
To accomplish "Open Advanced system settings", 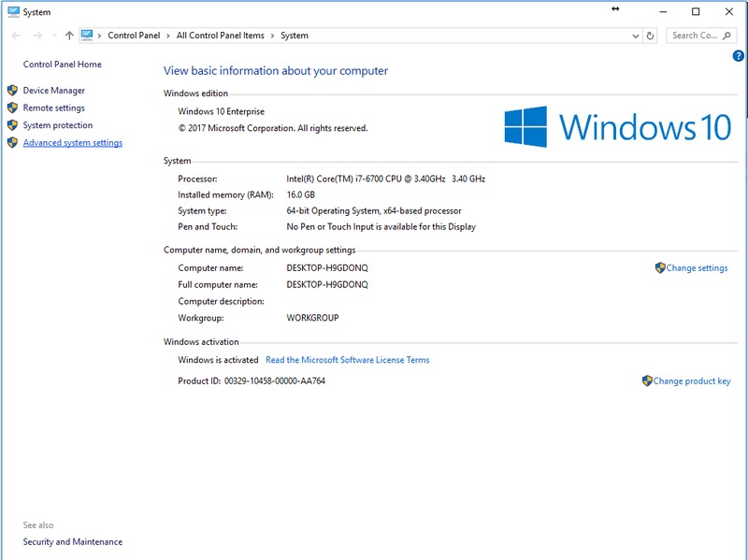I will (x=72, y=143).
